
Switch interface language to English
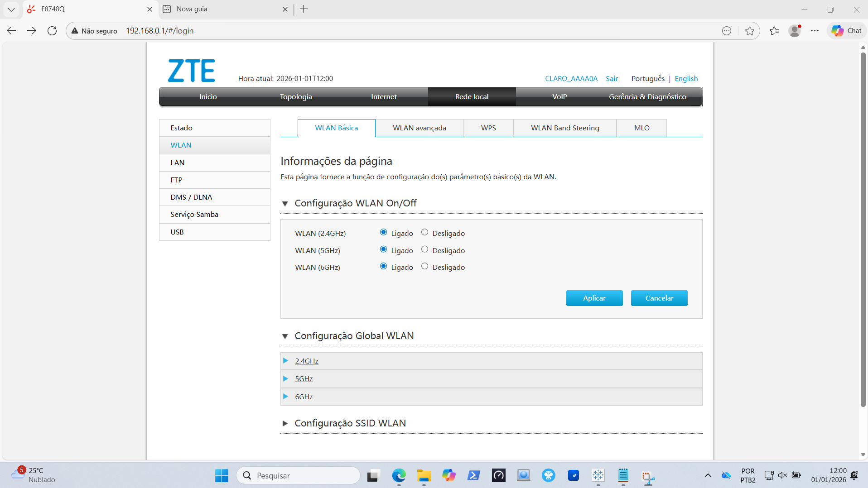tap(686, 78)
